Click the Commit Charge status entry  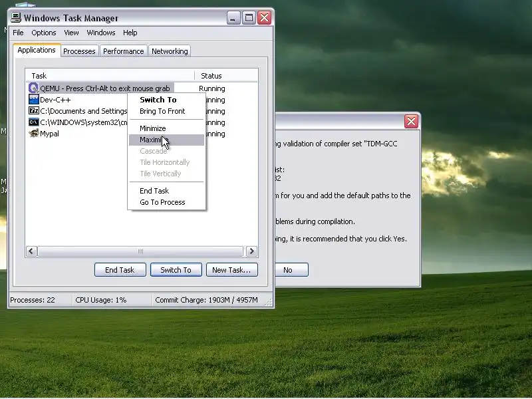click(x=206, y=300)
